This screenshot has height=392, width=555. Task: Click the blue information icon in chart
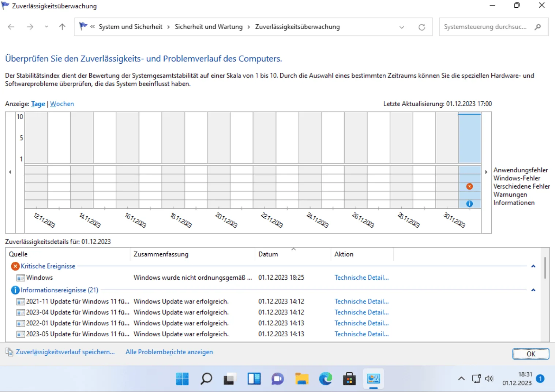click(469, 204)
